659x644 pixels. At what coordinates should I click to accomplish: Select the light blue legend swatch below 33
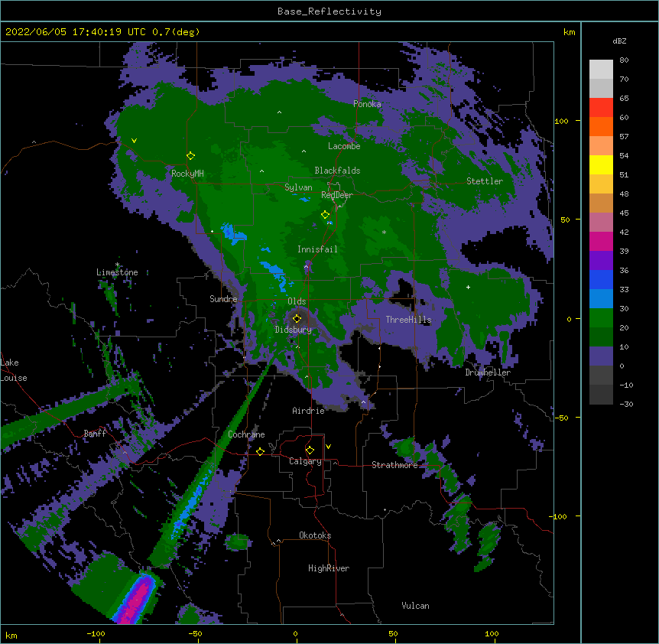click(601, 299)
